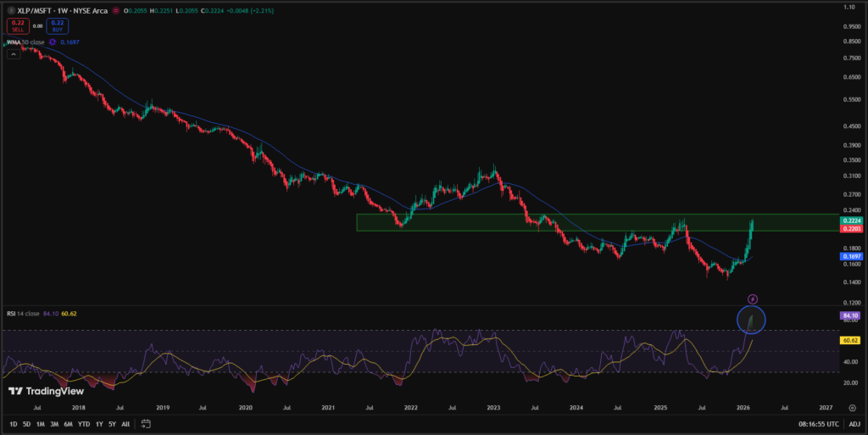Click the symbol logo beside XLP/MSFT

click(x=11, y=10)
